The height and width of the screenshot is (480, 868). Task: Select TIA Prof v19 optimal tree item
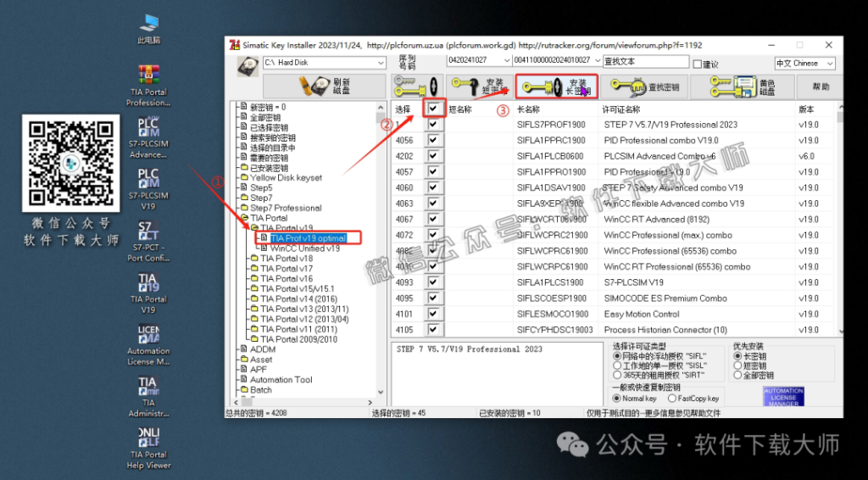coord(309,238)
